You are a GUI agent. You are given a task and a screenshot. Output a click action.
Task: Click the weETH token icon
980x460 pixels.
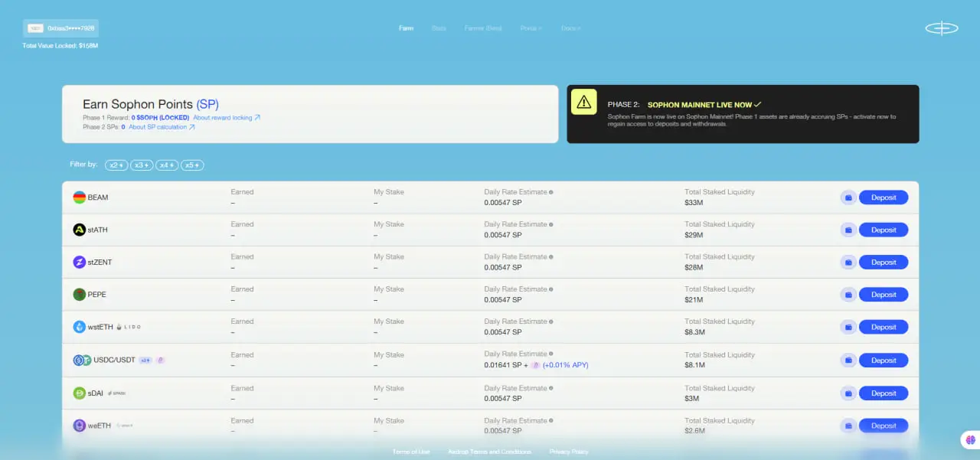(x=79, y=426)
